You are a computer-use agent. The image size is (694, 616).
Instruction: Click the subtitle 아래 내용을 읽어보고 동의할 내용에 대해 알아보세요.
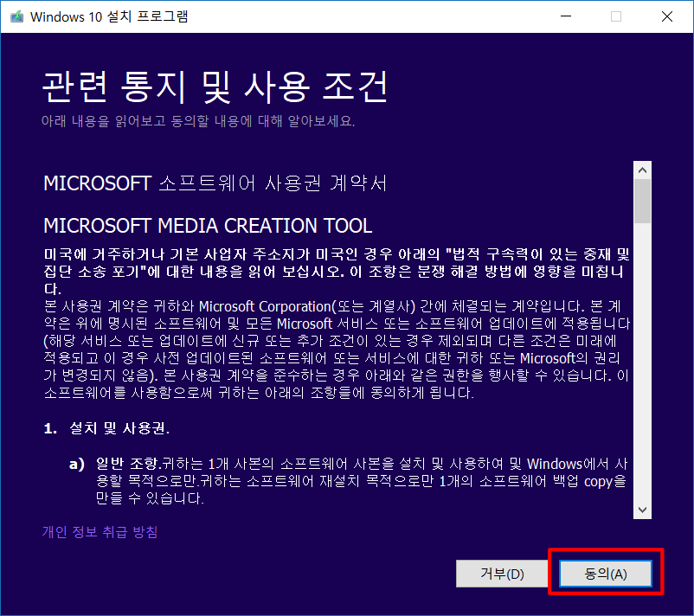[198, 121]
